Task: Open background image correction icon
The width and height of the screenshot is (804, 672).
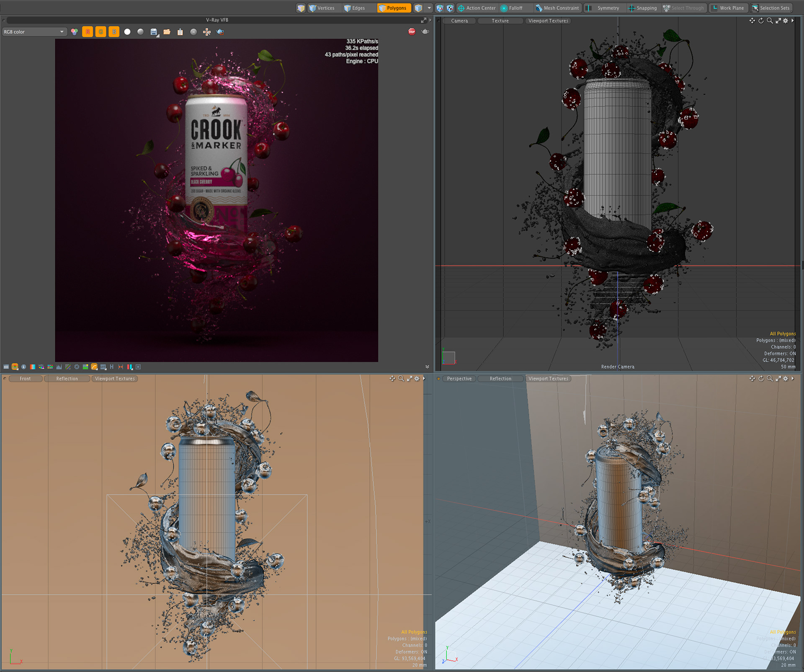Action: point(85,367)
